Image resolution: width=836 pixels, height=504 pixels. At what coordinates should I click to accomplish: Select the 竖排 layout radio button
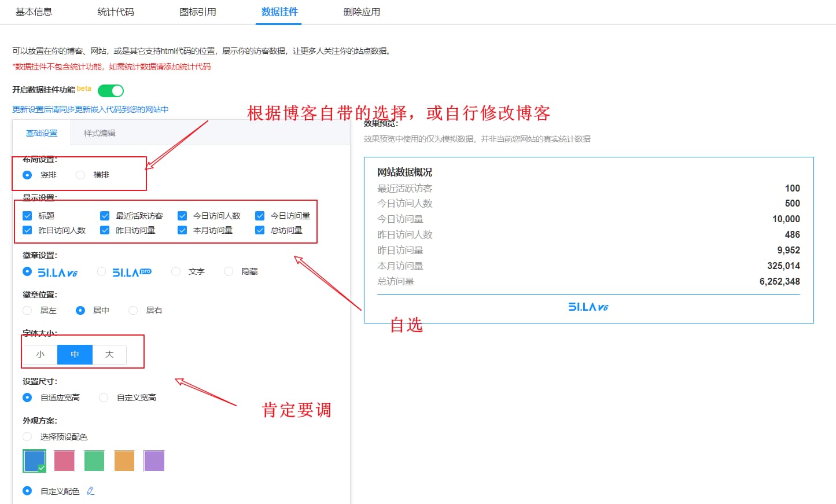[27, 175]
